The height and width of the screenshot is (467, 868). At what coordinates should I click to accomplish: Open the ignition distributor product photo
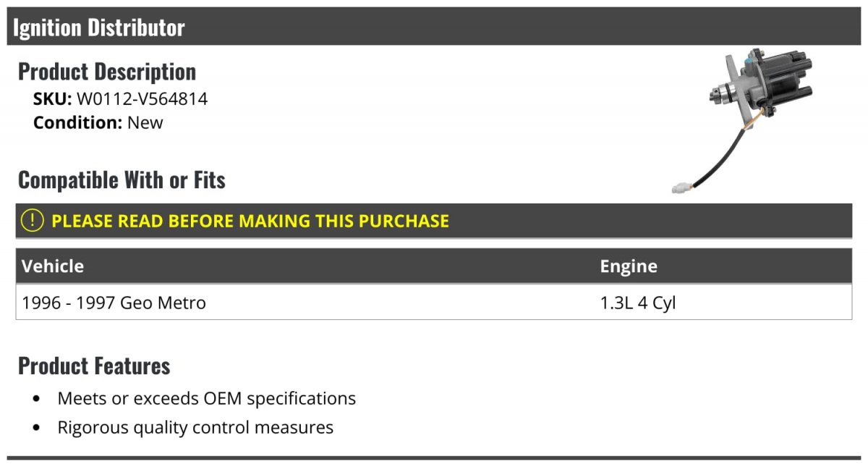click(744, 122)
